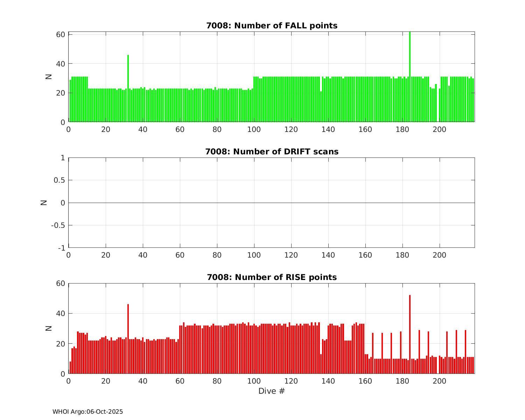This screenshot has width=525, height=420.
Task: Click the N y-axis label of DRIFT plot
Action: point(44,203)
